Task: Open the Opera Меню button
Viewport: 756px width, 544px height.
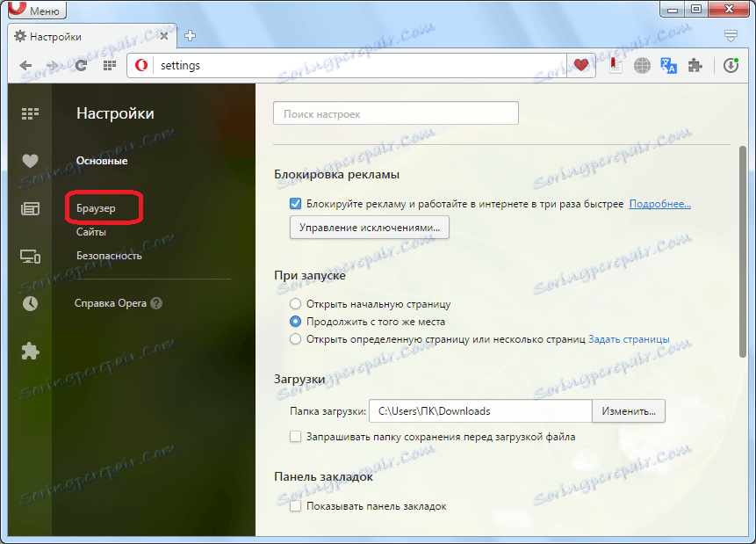Action: pos(37,10)
